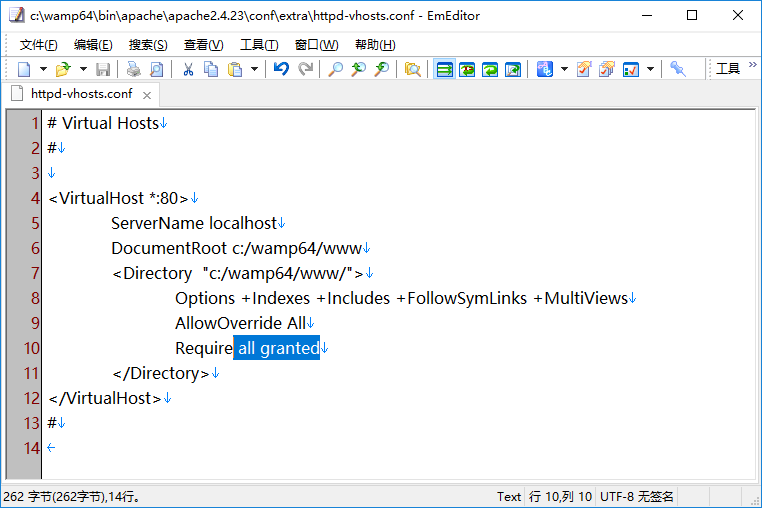This screenshot has width=762, height=508.
Task: Expand paste options dropdown arrow
Action: [254, 70]
